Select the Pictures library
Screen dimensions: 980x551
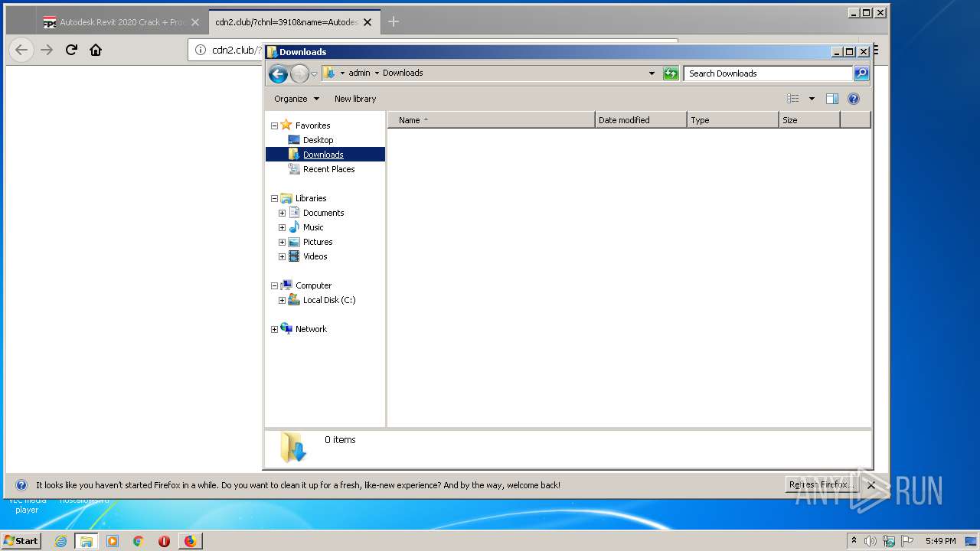point(318,242)
